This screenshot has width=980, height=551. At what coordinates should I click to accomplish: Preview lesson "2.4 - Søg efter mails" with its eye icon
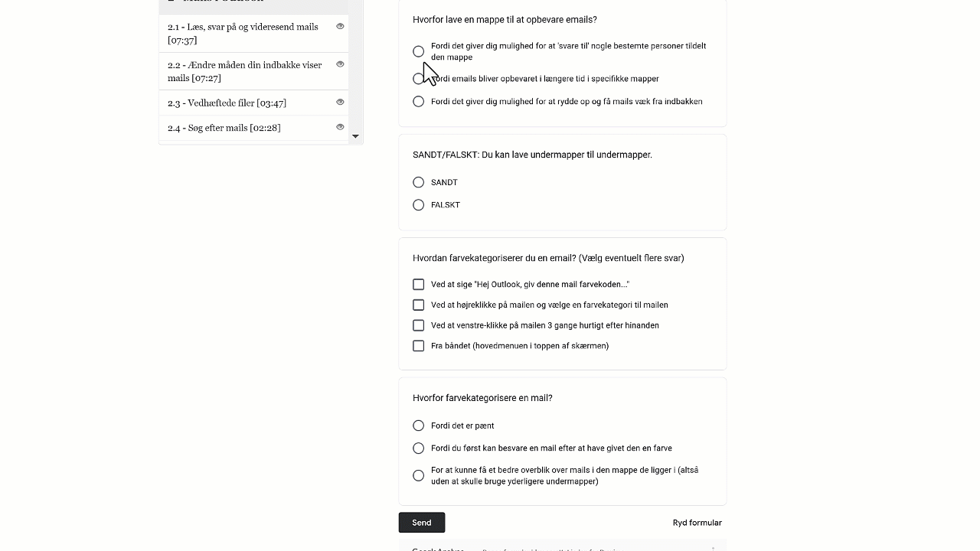(340, 127)
